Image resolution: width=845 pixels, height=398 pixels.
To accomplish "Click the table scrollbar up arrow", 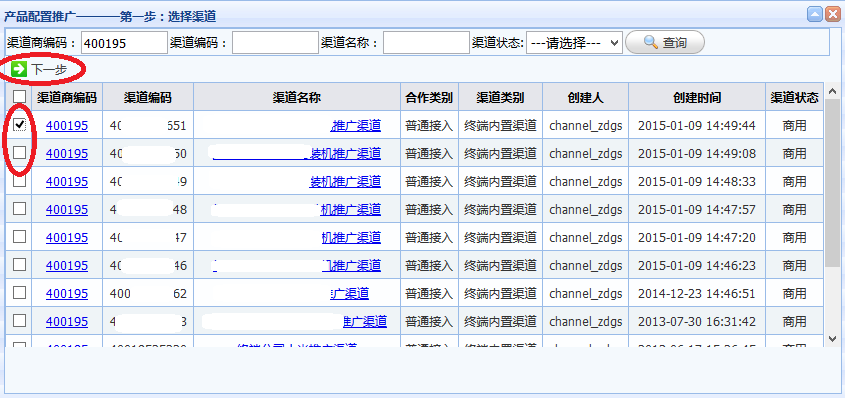I will click(832, 91).
